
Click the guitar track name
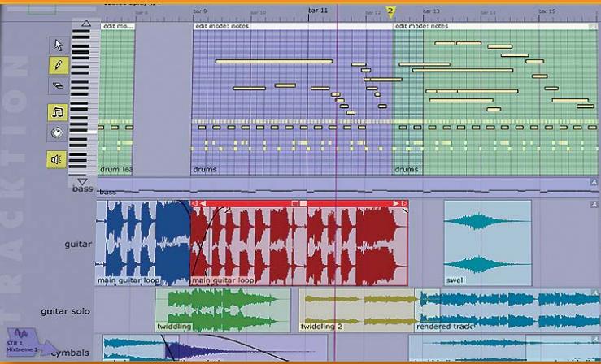click(78, 244)
